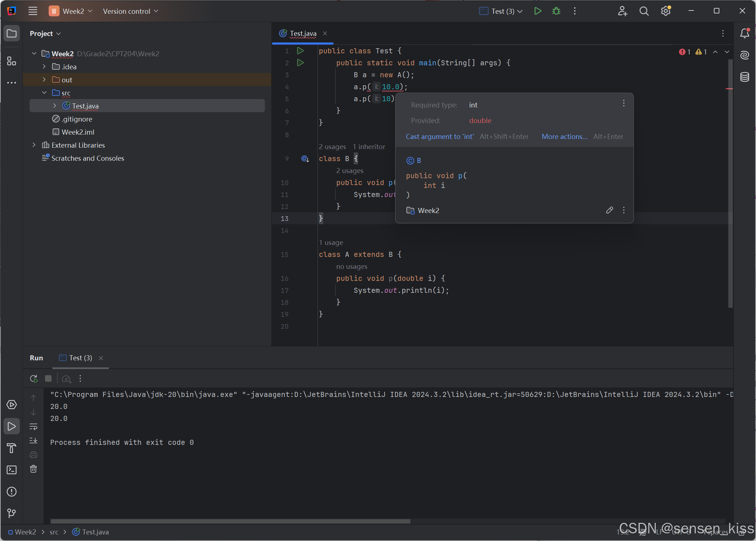Open the Test (3) run configuration dropdown

tap(501, 11)
